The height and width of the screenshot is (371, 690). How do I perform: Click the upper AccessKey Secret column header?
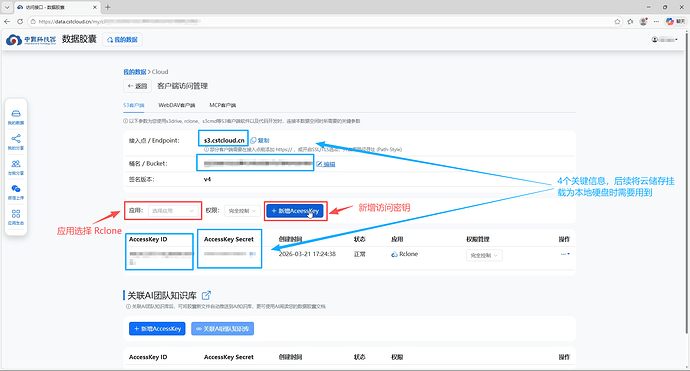point(229,239)
